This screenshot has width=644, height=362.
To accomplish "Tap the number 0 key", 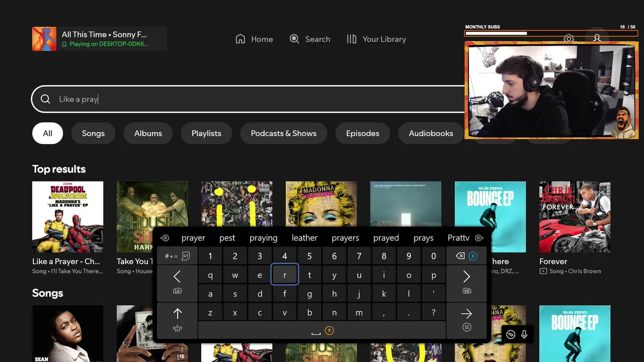I will pyautogui.click(x=433, y=256).
